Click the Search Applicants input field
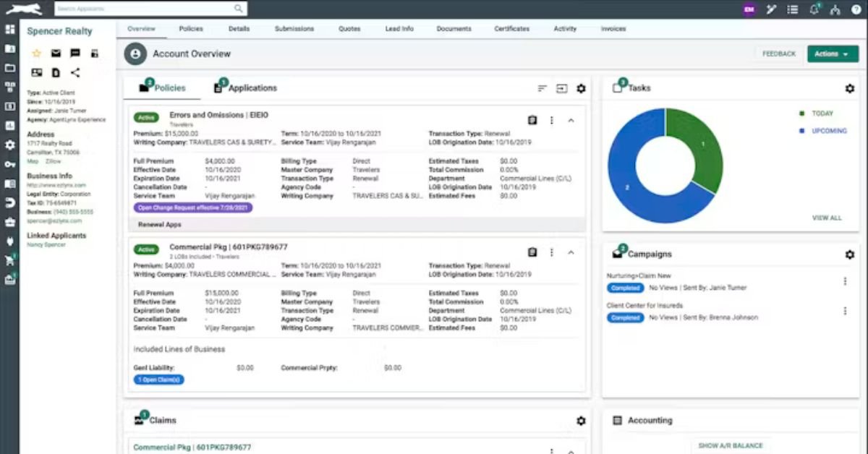 point(145,9)
